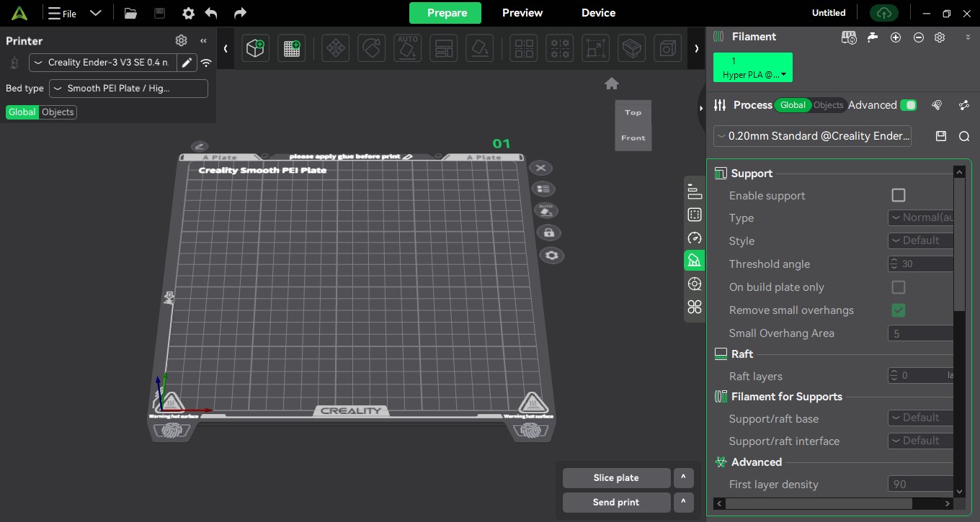The image size is (980, 522).
Task: Open the printer model dropdown
Action: click(103, 63)
